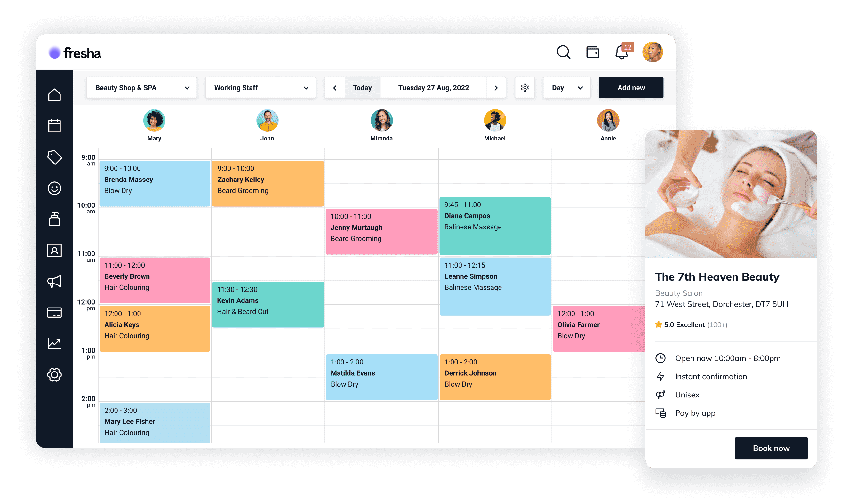The height and width of the screenshot is (504, 841).
Task: Click the Add new button
Action: tap(631, 88)
